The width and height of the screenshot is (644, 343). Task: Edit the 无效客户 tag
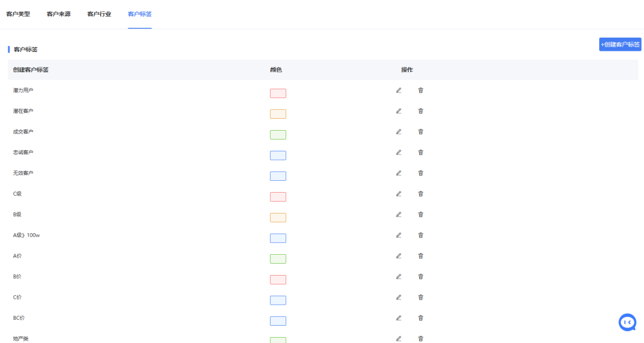click(398, 173)
